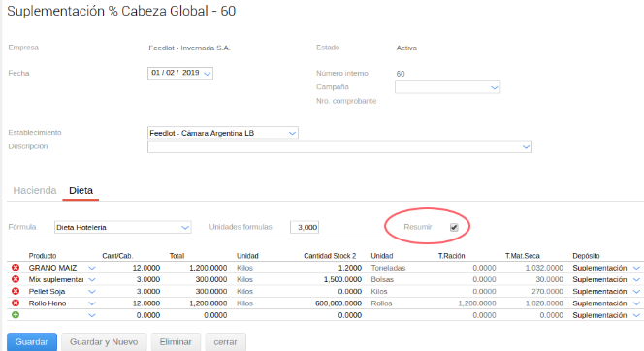Click T.Ración value 1,200.0000
The width and height of the screenshot is (644, 351).
pos(477,303)
